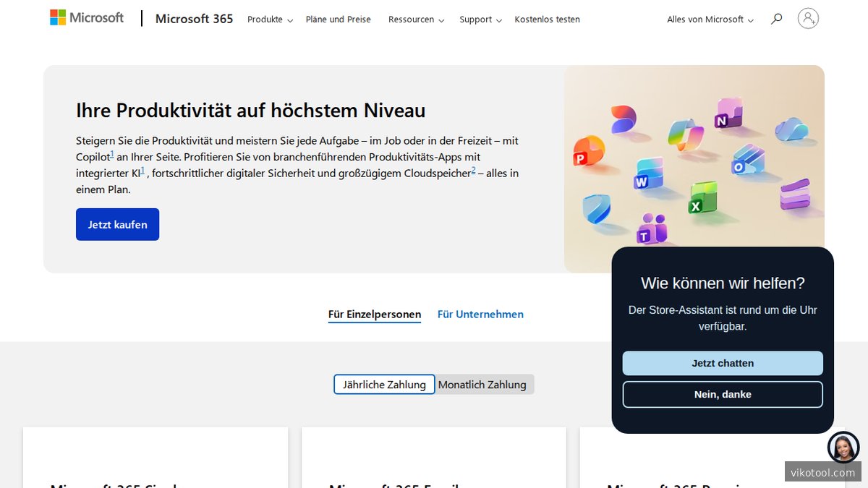868x488 pixels.
Task: Click the account sign-in icon
Action: pyautogui.click(x=808, y=18)
